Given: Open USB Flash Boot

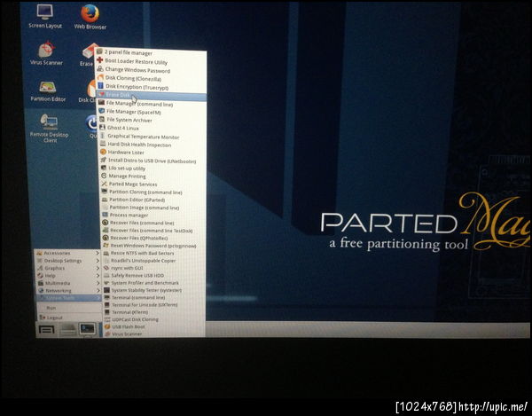Looking at the screenshot, I should pos(154,326).
